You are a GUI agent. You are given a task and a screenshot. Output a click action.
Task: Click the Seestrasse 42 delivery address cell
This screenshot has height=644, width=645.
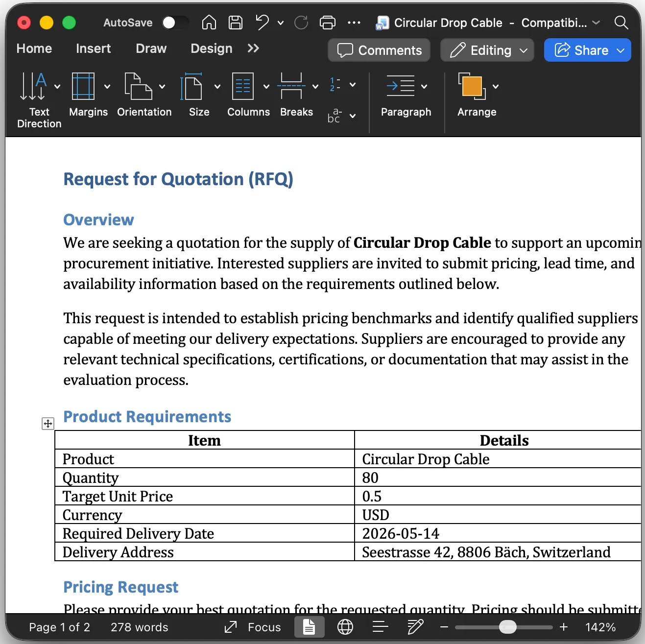coord(498,552)
